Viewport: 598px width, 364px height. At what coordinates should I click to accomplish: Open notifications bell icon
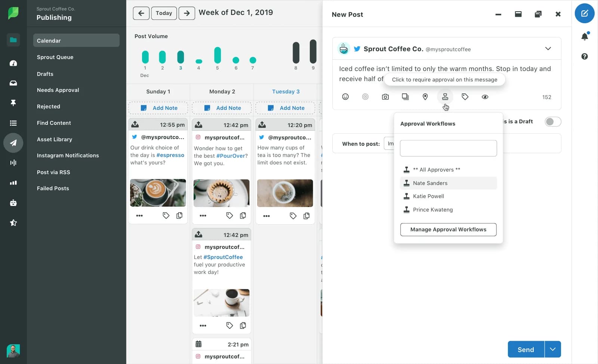tap(585, 36)
